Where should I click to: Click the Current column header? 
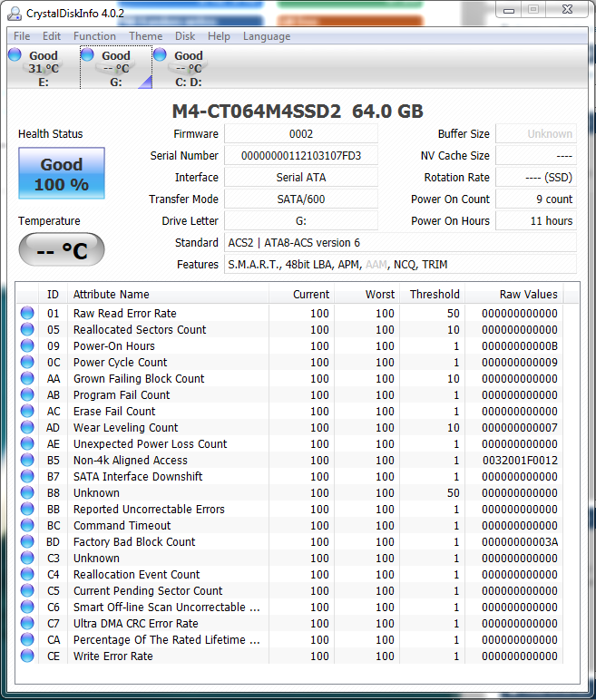pos(301,294)
